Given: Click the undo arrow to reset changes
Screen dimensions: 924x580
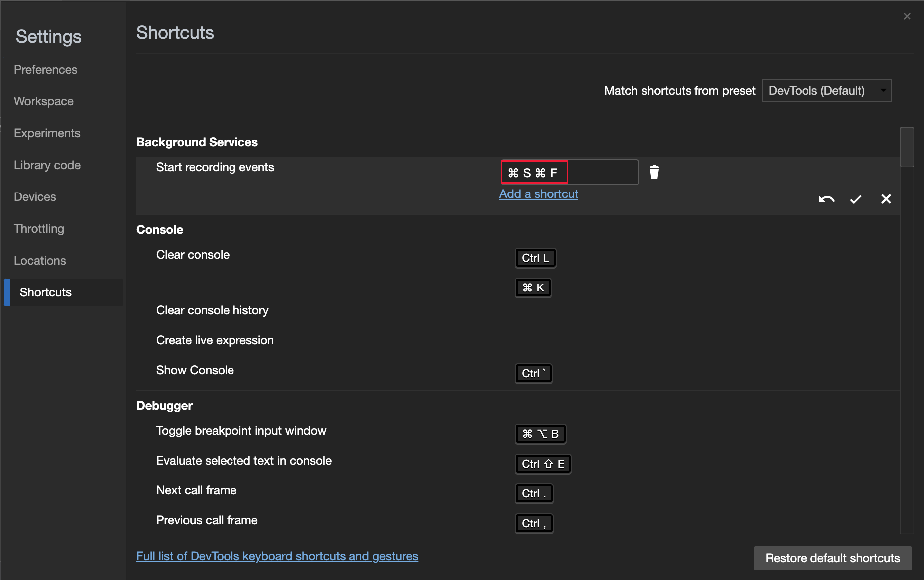Looking at the screenshot, I should [826, 199].
